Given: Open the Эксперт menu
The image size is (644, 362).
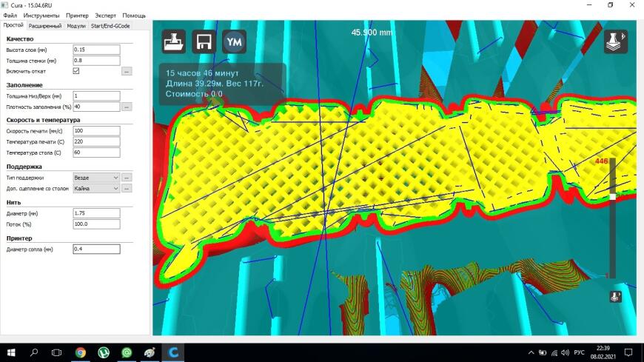Looking at the screenshot, I should pos(106,16).
